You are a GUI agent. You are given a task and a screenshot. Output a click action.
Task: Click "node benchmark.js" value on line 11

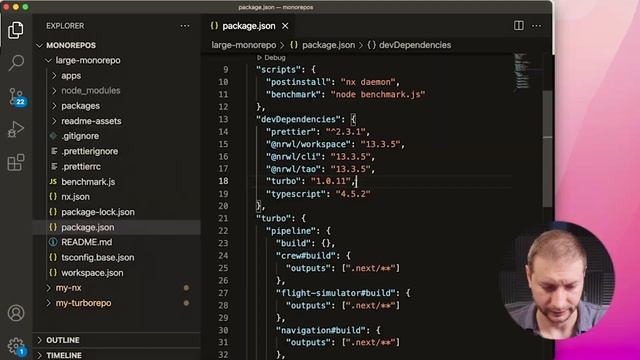[x=378, y=94]
